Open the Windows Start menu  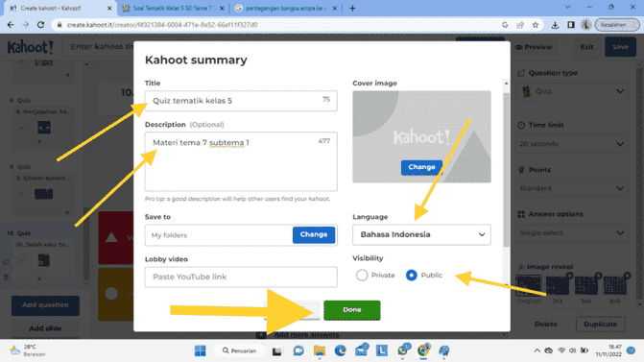[200, 350]
